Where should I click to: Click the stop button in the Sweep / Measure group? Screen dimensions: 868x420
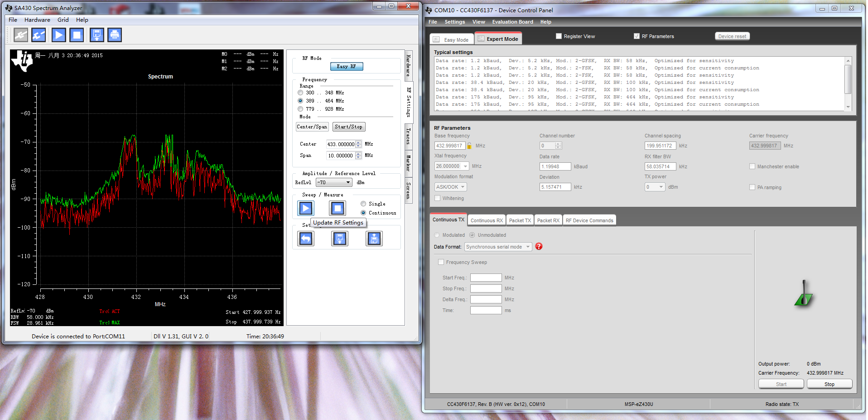click(x=338, y=208)
